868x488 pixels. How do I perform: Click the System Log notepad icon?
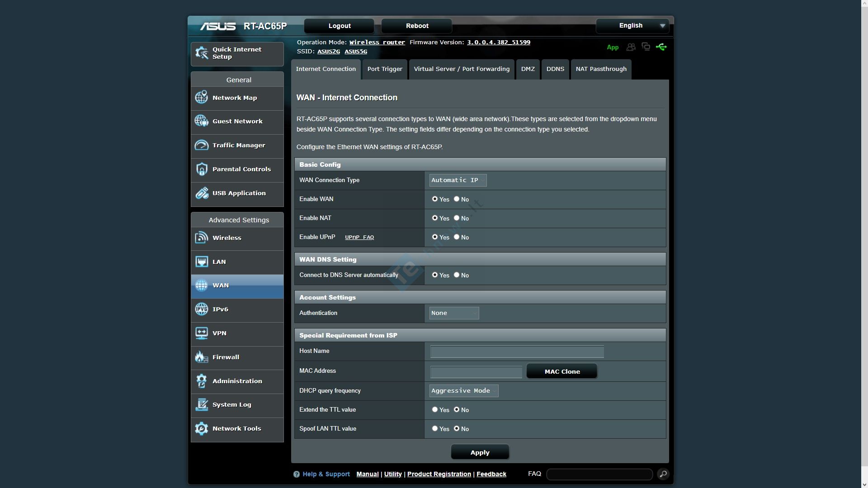point(202,405)
